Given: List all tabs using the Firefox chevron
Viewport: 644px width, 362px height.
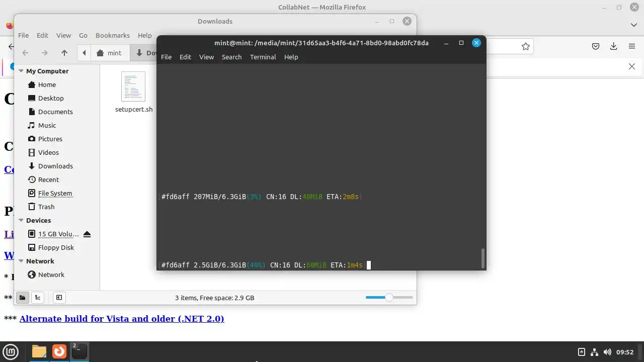Looking at the screenshot, I should click(x=634, y=25).
